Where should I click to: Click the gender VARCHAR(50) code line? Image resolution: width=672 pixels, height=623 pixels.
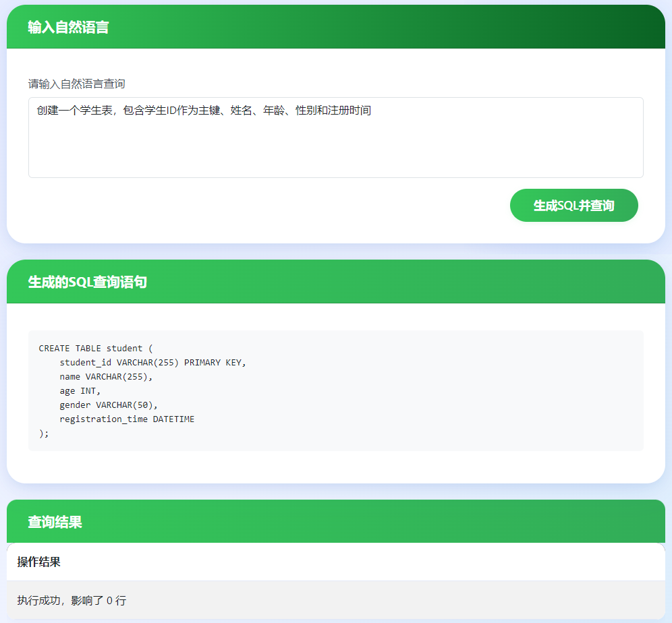pyautogui.click(x=109, y=405)
